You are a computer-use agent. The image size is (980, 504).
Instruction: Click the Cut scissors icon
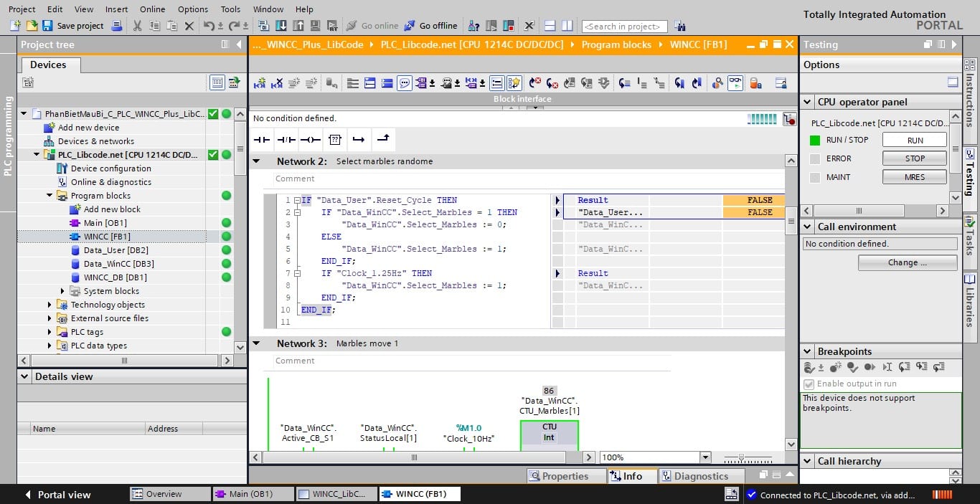coord(136,26)
